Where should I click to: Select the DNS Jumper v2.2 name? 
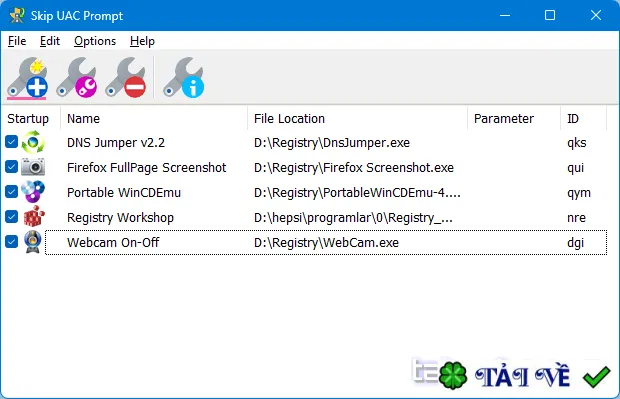coord(116,143)
